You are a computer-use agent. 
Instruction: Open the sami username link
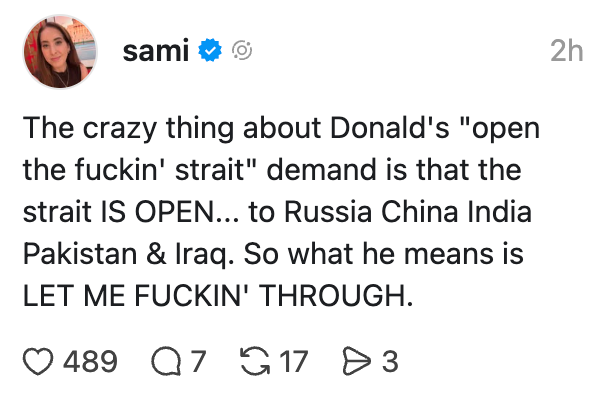coord(156,51)
